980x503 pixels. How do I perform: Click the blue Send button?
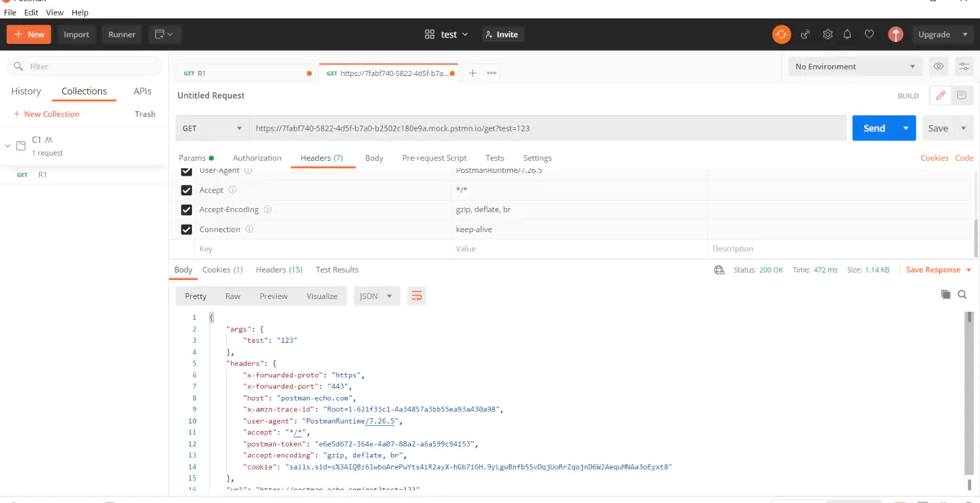click(x=874, y=128)
